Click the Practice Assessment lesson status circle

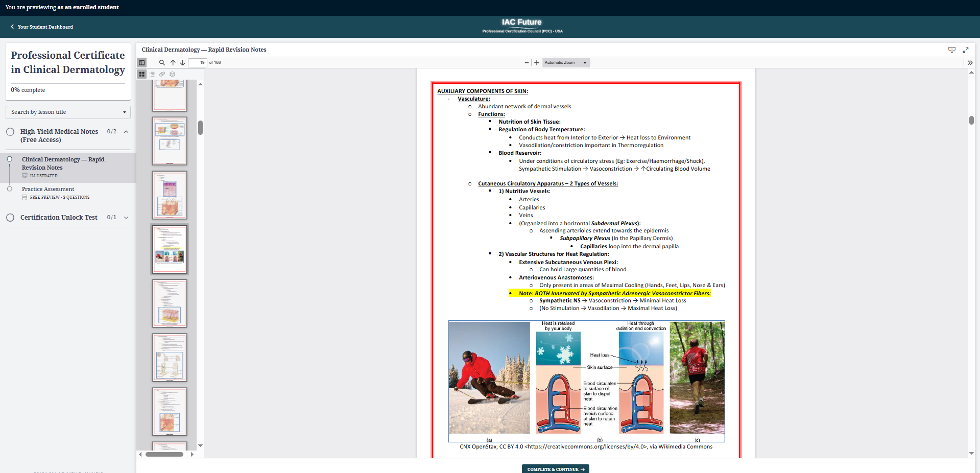10,189
